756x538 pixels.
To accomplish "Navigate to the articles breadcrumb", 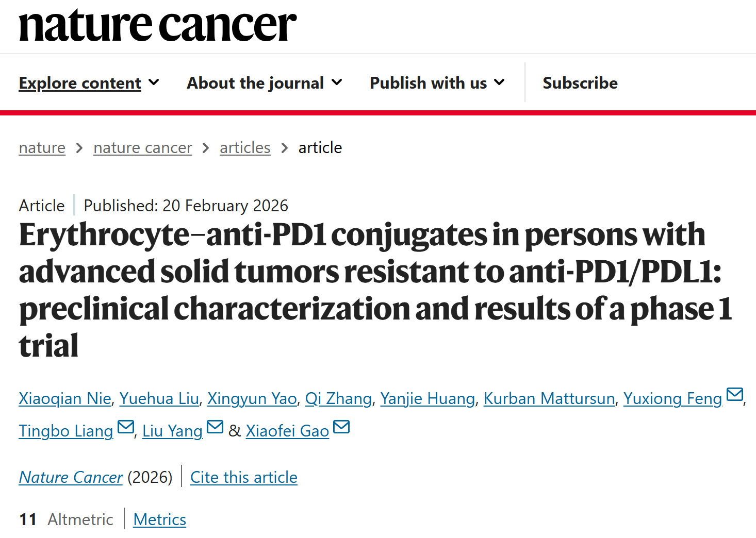I will click(x=245, y=148).
